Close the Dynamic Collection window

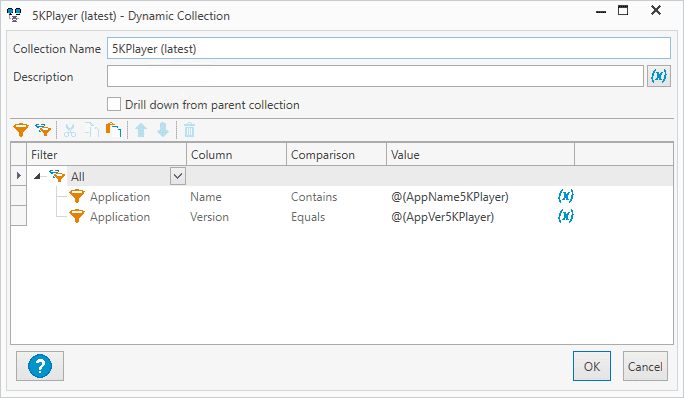656,10
